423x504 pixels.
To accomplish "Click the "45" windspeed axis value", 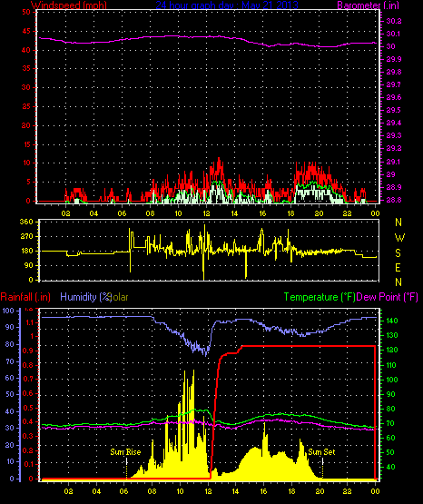I will pos(26,31).
